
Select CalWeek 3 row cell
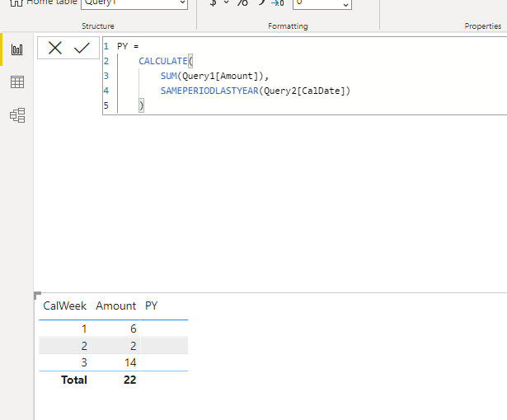click(84, 362)
